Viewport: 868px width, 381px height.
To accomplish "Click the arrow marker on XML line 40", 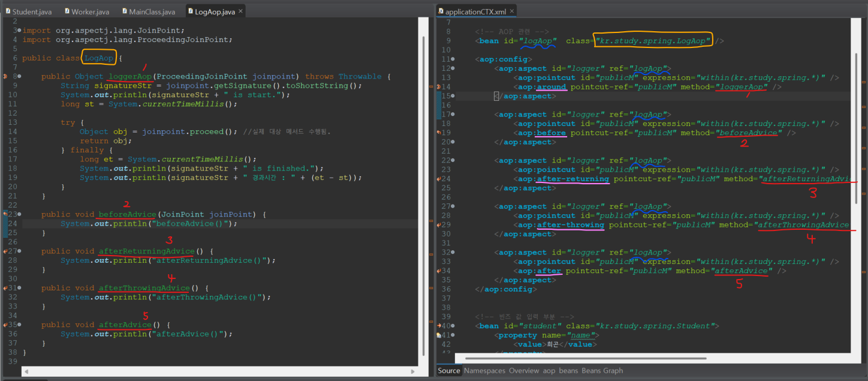I will [439, 326].
